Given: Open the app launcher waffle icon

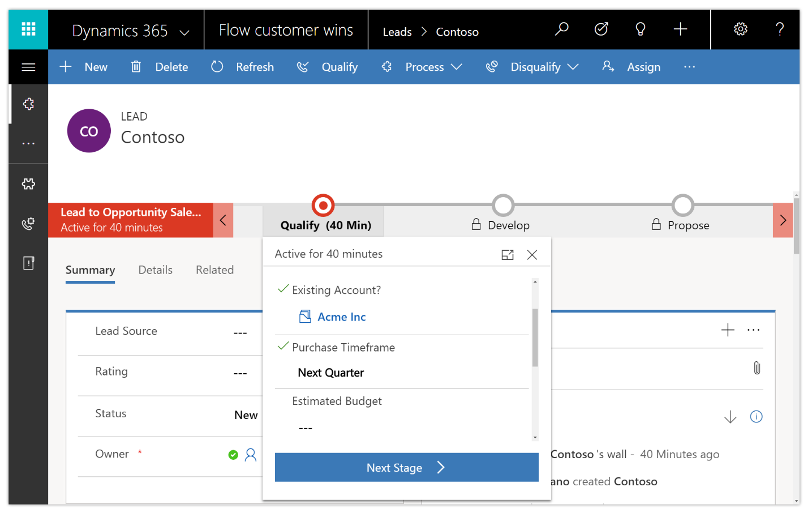Looking at the screenshot, I should click(28, 29).
